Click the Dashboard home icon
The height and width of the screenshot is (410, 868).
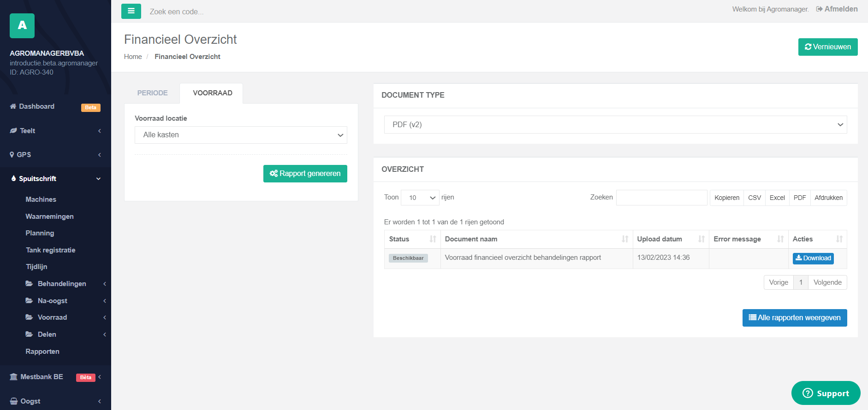tap(13, 106)
